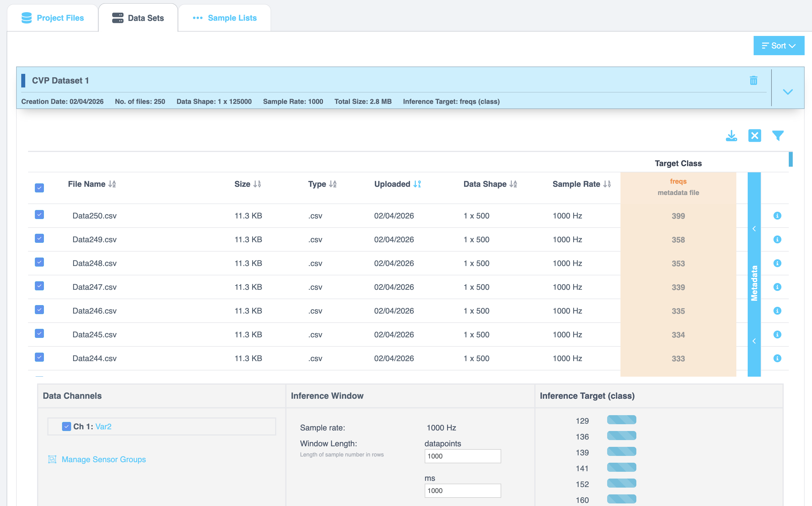Click class 129 color swatch

(x=621, y=420)
